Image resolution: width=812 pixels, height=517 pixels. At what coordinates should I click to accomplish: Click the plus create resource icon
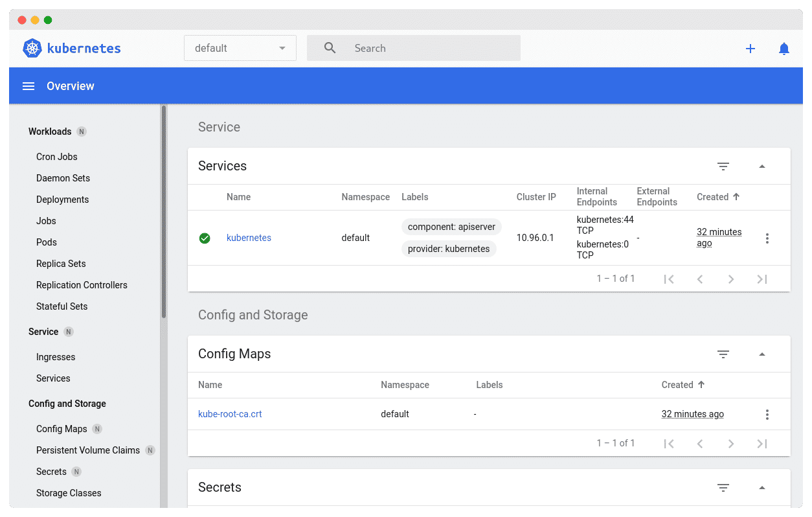point(750,49)
